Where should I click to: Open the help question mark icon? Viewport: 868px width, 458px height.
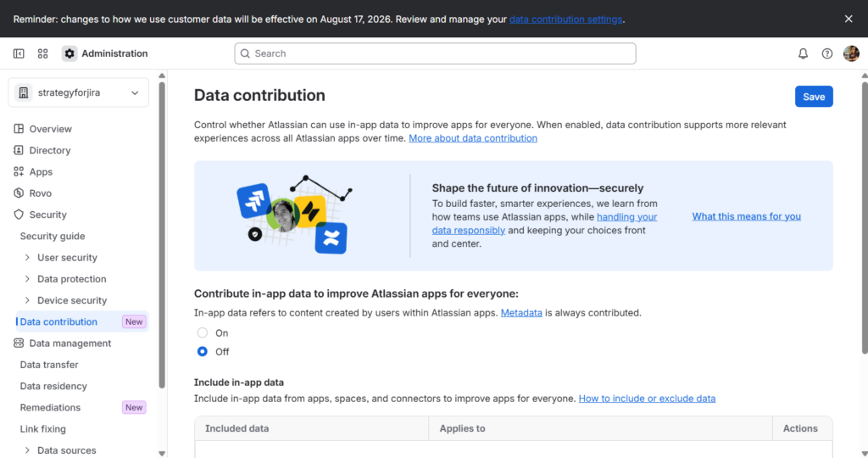coord(827,53)
